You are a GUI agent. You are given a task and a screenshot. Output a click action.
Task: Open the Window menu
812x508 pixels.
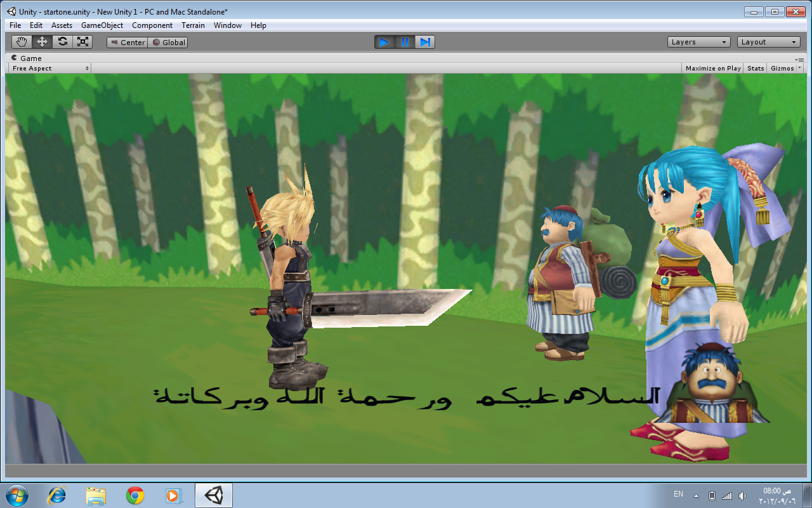(x=228, y=25)
